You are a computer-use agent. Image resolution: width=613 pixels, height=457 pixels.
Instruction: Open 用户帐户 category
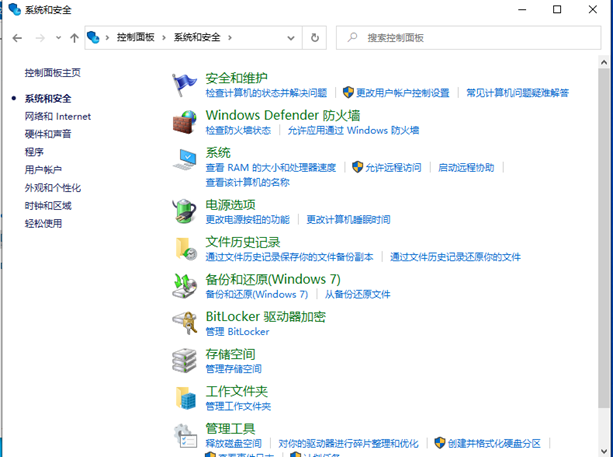(43, 170)
